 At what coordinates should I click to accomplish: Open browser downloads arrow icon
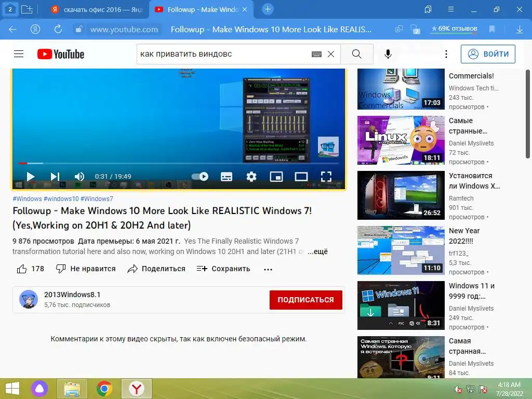(520, 30)
